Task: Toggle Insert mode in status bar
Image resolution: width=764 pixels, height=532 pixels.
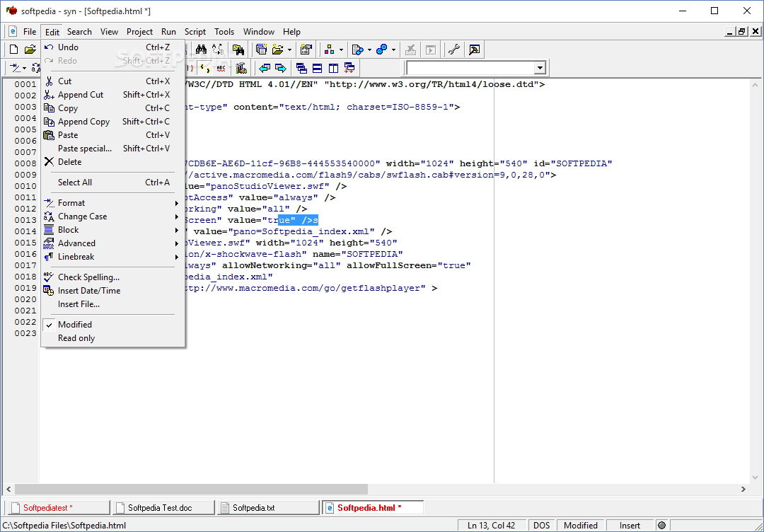Action: click(630, 525)
